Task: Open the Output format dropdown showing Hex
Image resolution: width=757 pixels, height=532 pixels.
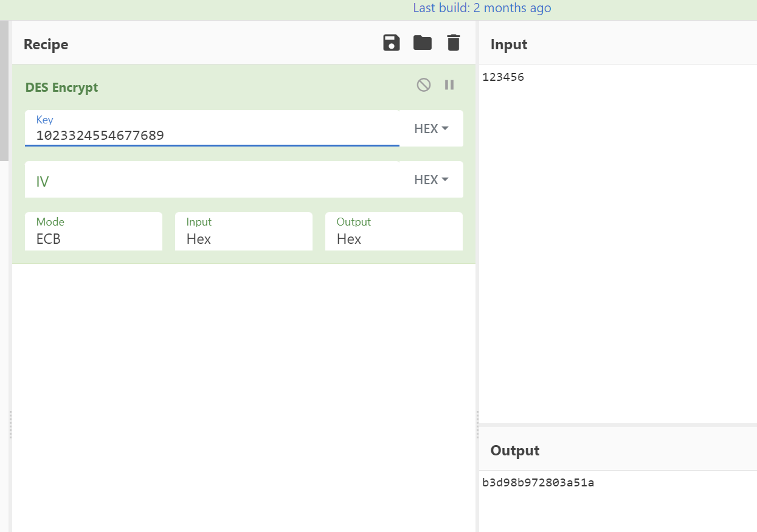Action: click(394, 231)
